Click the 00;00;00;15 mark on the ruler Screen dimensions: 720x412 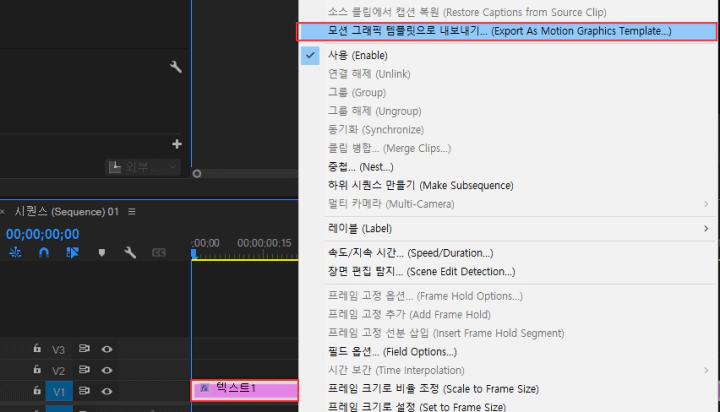point(264,243)
